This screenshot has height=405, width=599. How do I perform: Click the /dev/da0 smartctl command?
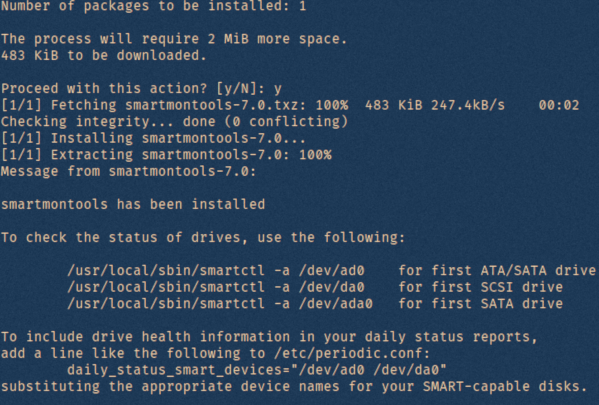pyautogui.click(x=216, y=287)
